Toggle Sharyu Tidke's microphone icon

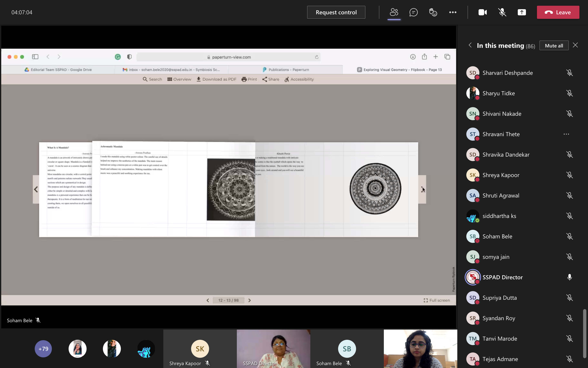(x=569, y=93)
